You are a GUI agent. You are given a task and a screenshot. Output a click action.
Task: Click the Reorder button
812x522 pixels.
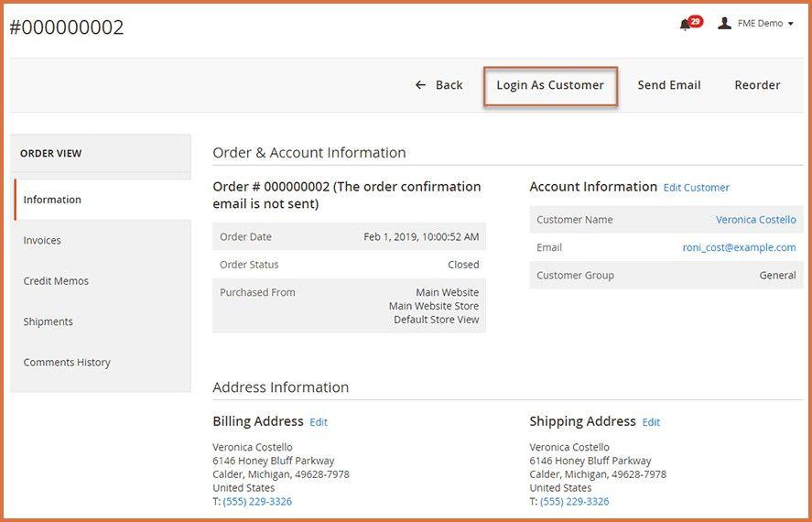point(757,85)
